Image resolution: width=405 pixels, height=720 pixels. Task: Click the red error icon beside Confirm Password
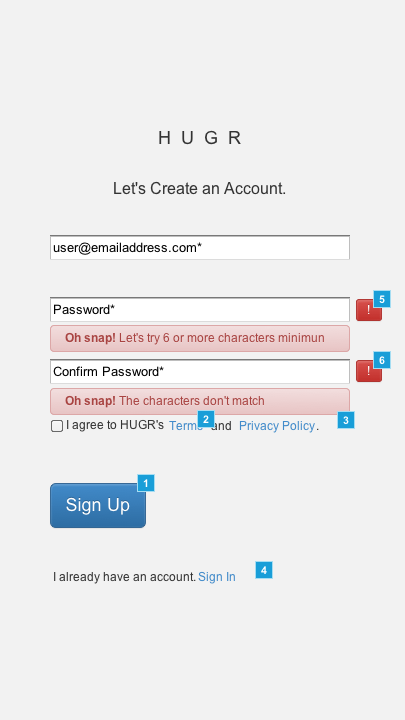(x=369, y=371)
